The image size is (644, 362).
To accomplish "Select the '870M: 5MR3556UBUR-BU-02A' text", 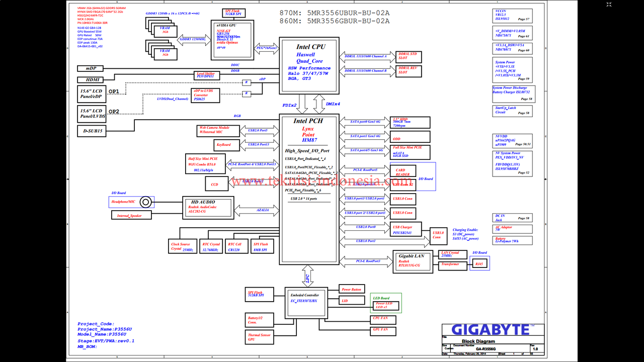I will click(335, 13).
